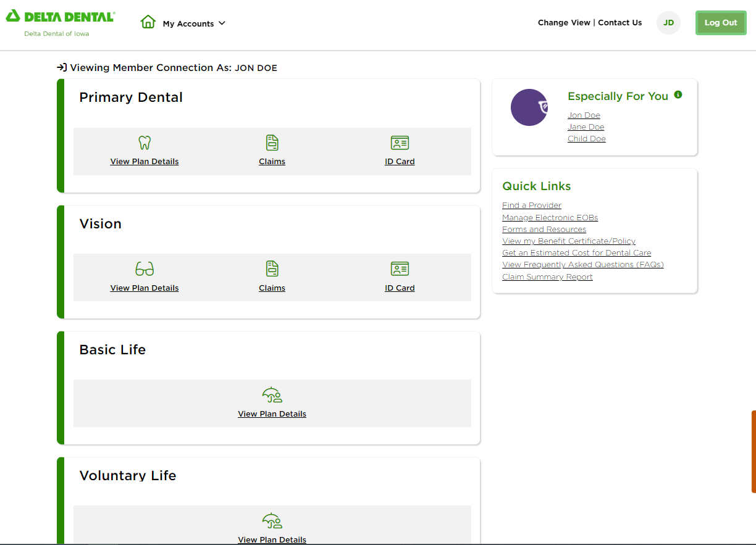Open the info icon beside Especially For You
This screenshot has width=756, height=545.
point(678,94)
